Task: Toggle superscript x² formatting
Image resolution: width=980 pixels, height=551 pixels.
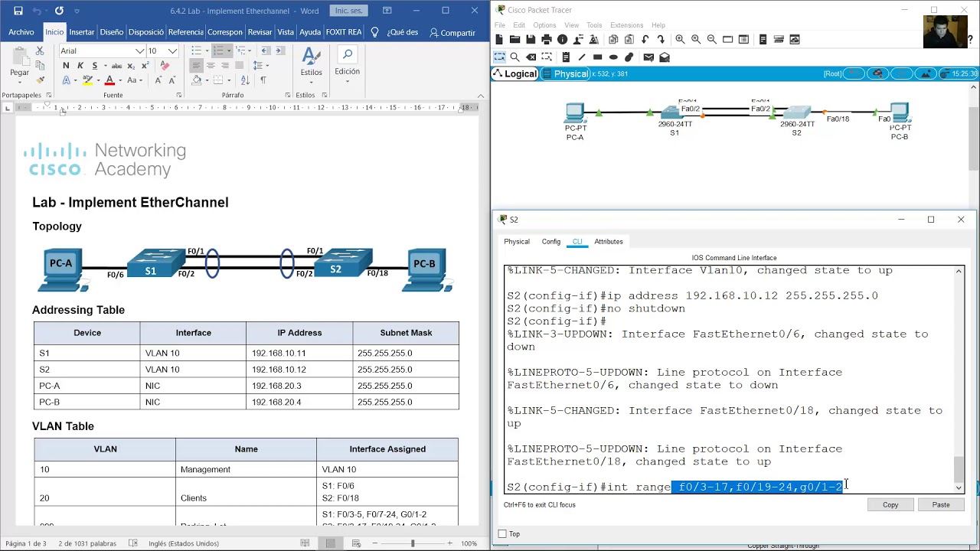Action: point(147,66)
